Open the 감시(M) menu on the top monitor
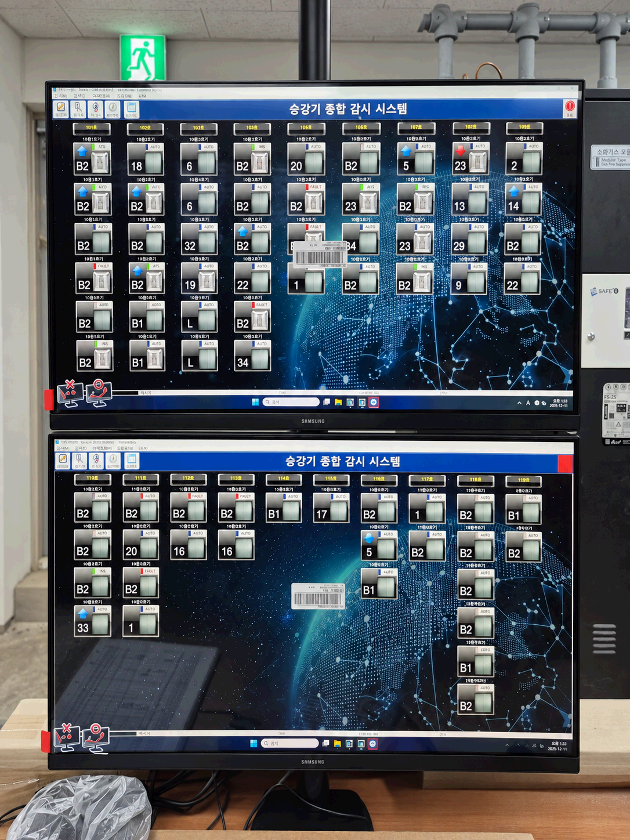Viewport: 630px width, 840px height. point(61,96)
